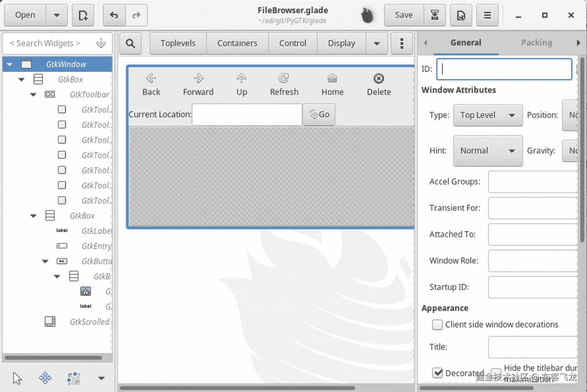Click the Refresh toolbar button

284,85
